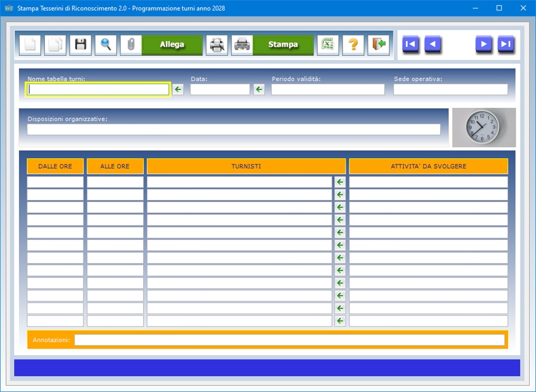Jump to the last record

tap(505, 44)
